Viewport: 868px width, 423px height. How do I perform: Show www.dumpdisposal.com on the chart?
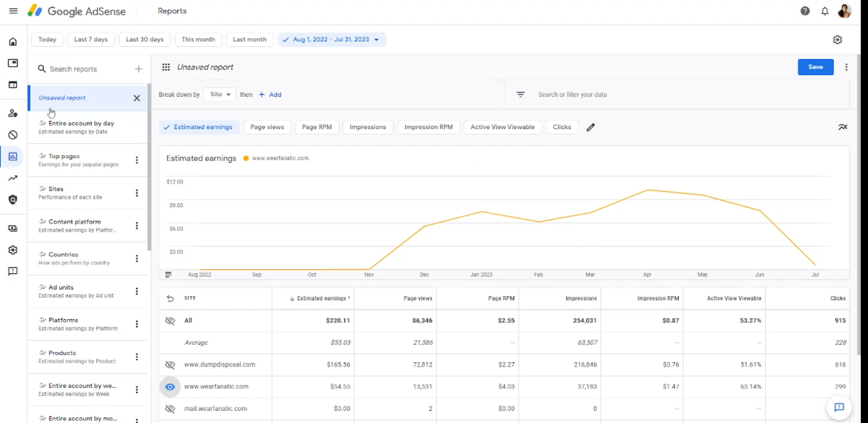tap(170, 365)
